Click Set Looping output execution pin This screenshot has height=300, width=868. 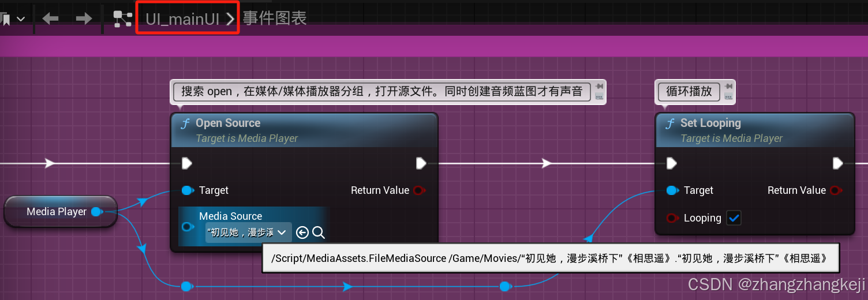click(x=838, y=163)
